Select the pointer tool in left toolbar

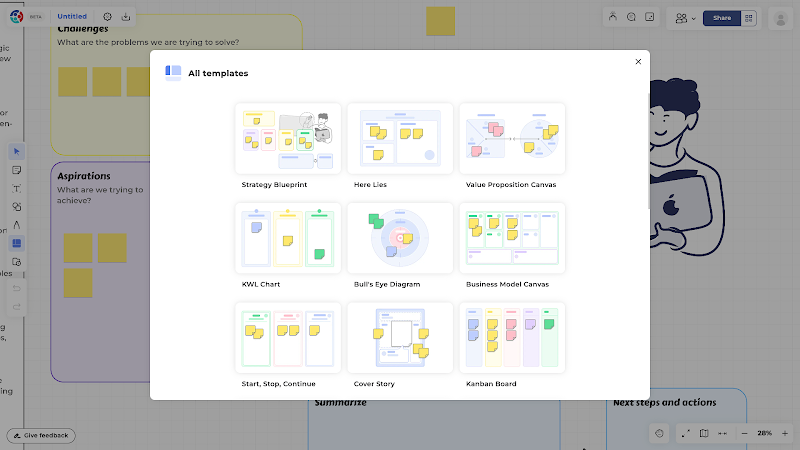pos(16,152)
